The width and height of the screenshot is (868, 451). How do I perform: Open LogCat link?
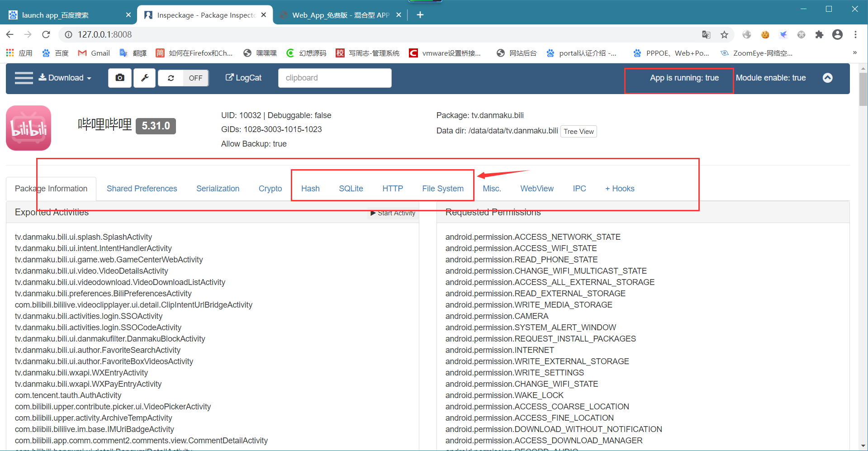(x=243, y=78)
